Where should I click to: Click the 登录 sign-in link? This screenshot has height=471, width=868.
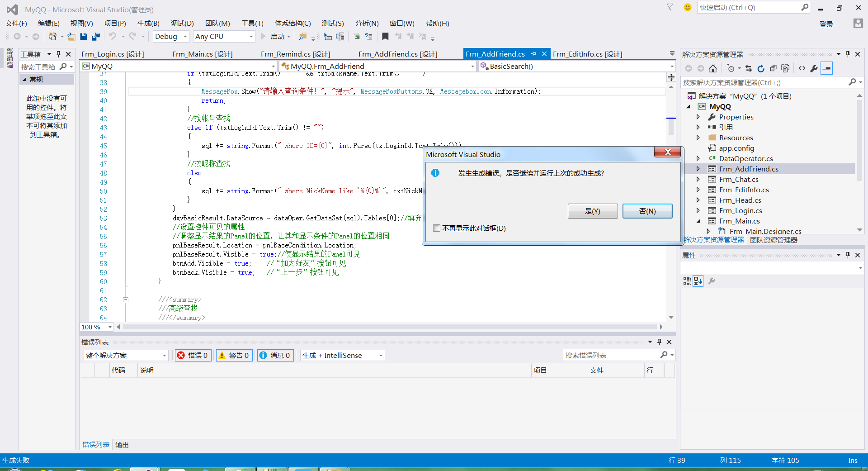pyautogui.click(x=826, y=24)
